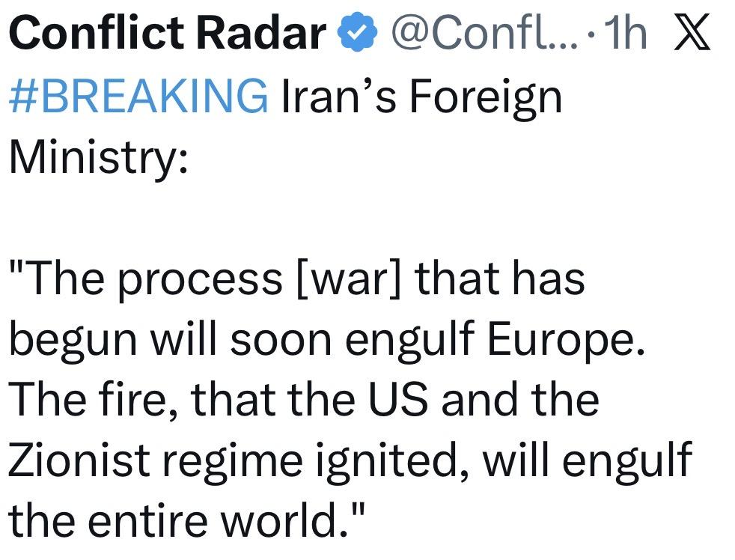Click the text "Iran's Foreign"
The height and width of the screenshot is (560, 735).
coord(420,97)
